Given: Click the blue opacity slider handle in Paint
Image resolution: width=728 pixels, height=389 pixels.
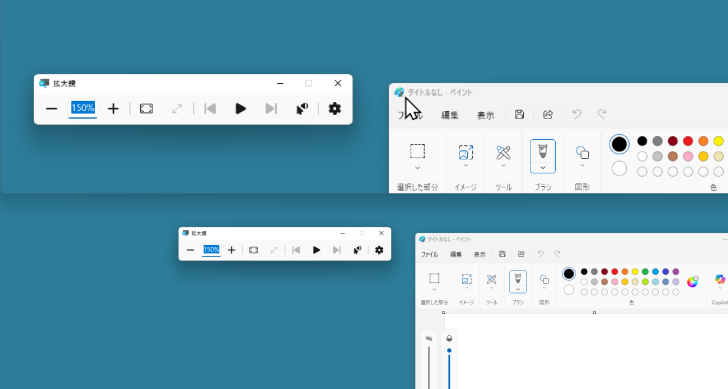Looking at the screenshot, I should click(449, 351).
